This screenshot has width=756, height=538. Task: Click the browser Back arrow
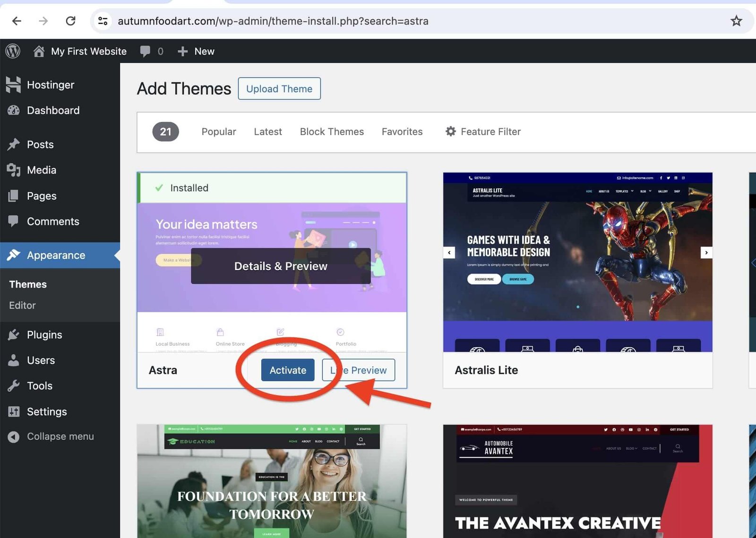click(x=17, y=21)
